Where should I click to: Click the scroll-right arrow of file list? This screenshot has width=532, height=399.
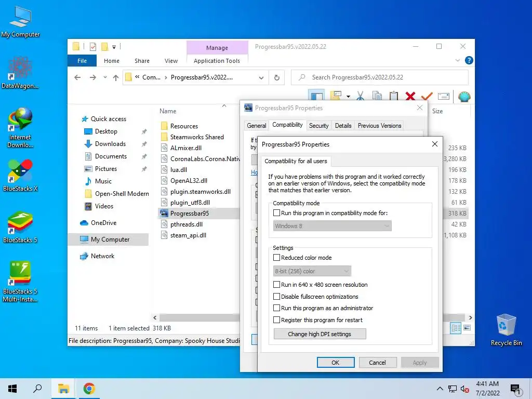(470, 317)
